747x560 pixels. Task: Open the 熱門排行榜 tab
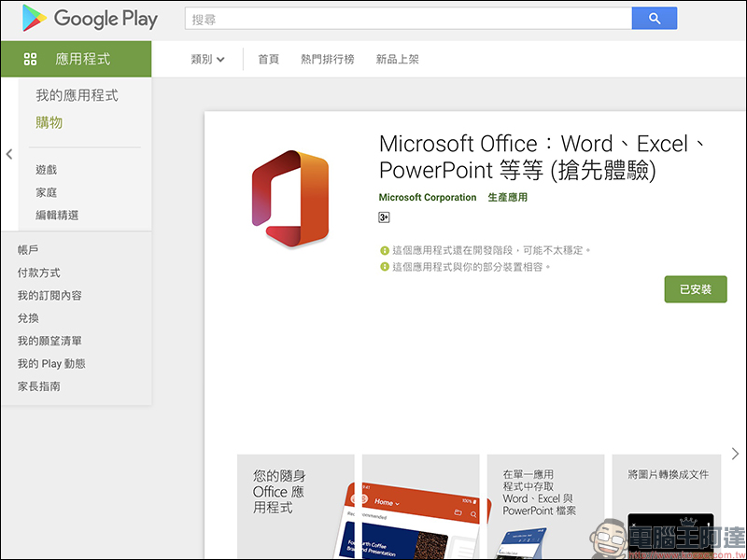point(328,59)
